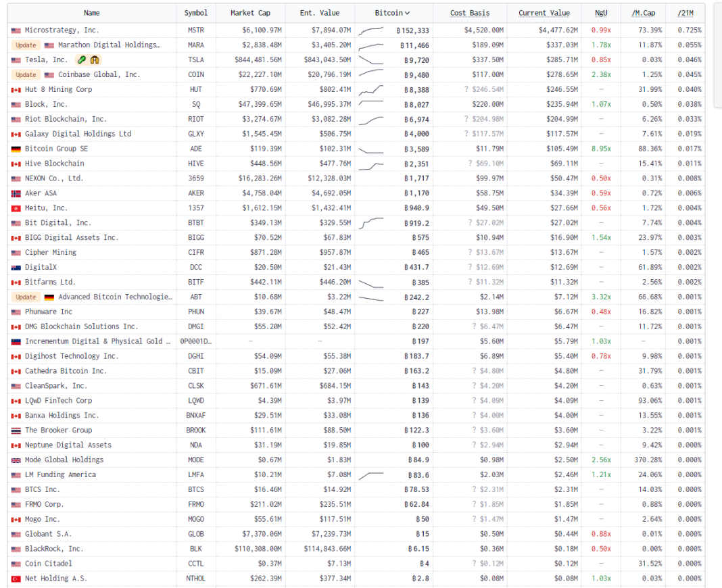Viewport: 722px width, 588px height.
Task: Click the green pickle emoji beside Tesla
Action: 81,60
